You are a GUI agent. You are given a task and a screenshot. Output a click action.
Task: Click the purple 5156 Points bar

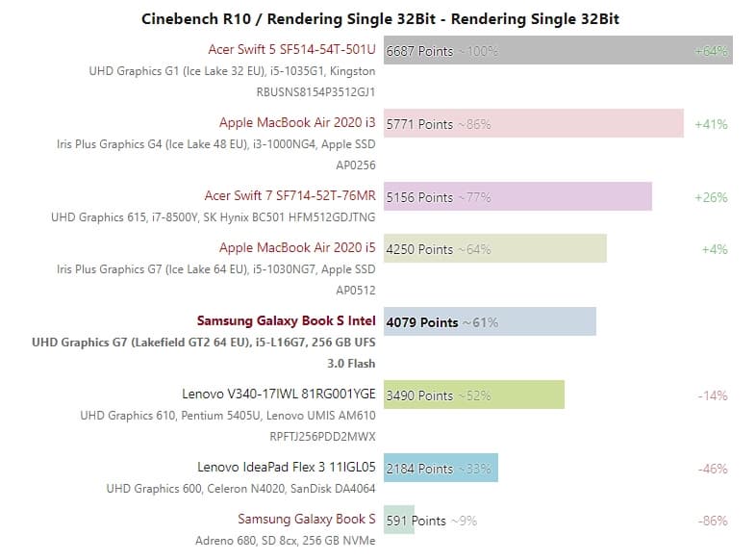click(517, 196)
